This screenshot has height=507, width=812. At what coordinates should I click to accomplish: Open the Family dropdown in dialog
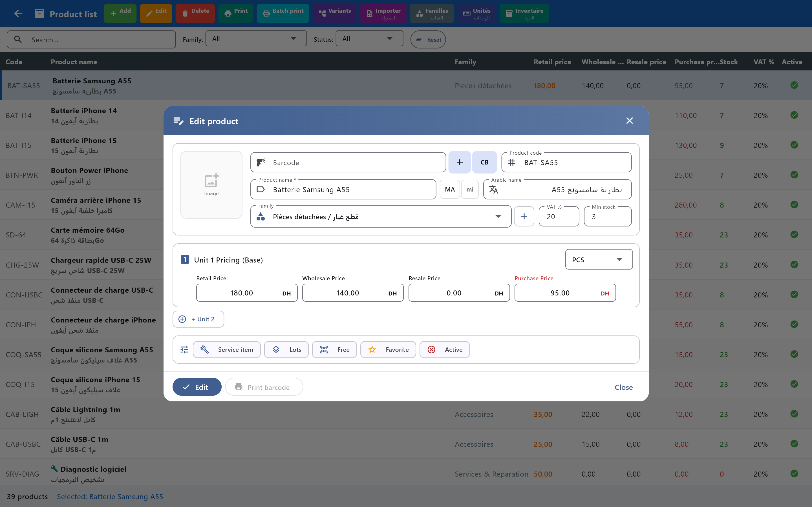coord(381,217)
